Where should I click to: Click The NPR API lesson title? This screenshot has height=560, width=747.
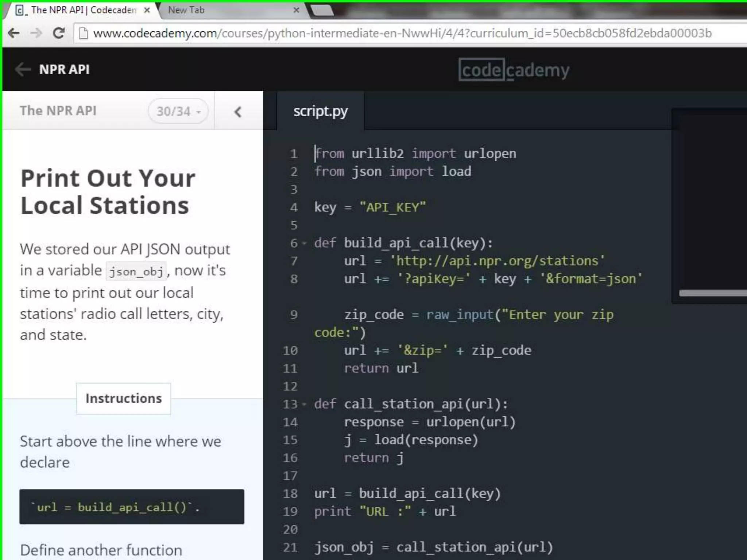(58, 110)
